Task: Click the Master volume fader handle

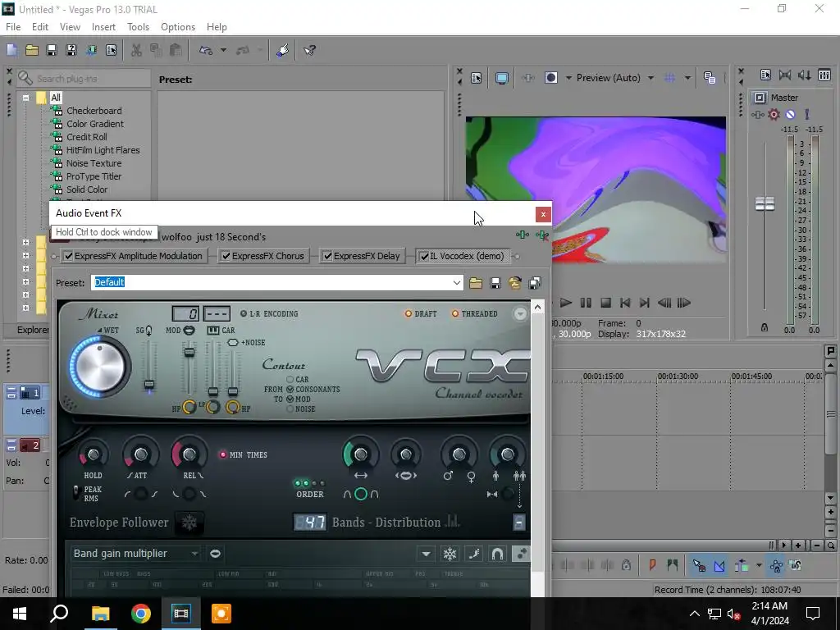Action: pyautogui.click(x=765, y=203)
